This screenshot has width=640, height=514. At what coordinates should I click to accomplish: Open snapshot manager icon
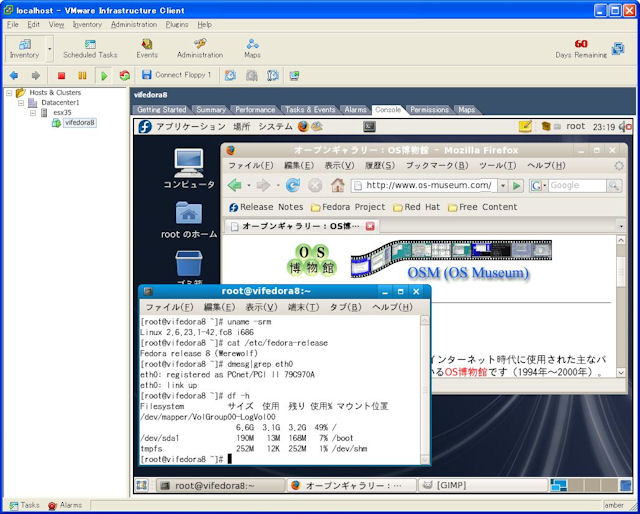coord(273,76)
